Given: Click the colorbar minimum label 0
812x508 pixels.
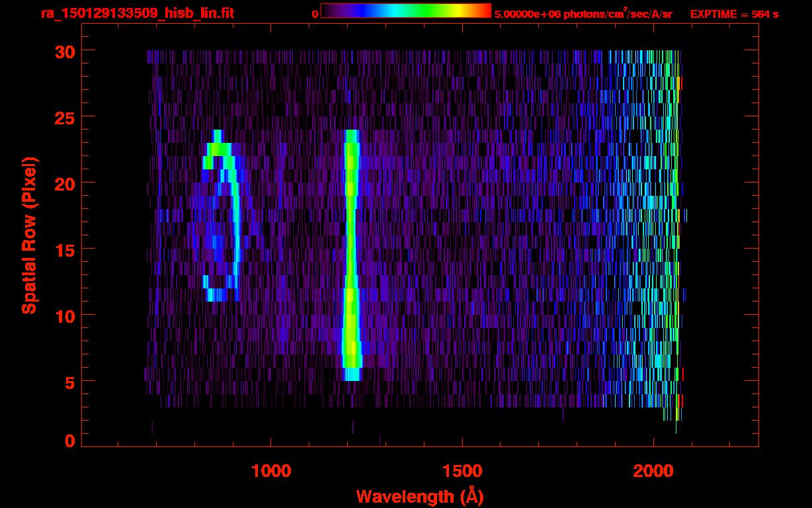Looking at the screenshot, I should click(x=315, y=13).
